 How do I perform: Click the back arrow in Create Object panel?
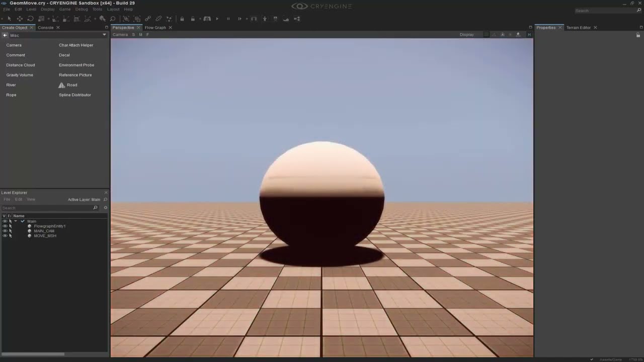coord(5,35)
